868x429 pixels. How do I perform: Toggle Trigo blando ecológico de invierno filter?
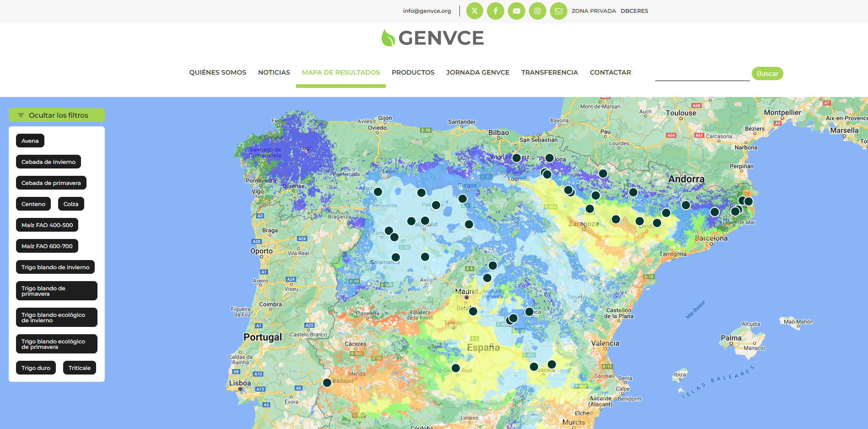pyautogui.click(x=57, y=317)
